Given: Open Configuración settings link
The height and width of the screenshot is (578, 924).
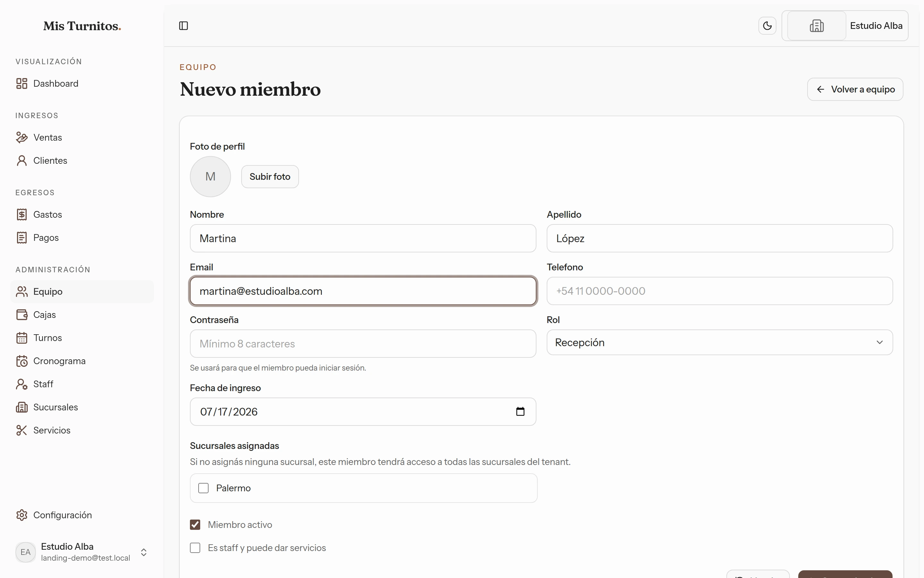Looking at the screenshot, I should (82, 515).
